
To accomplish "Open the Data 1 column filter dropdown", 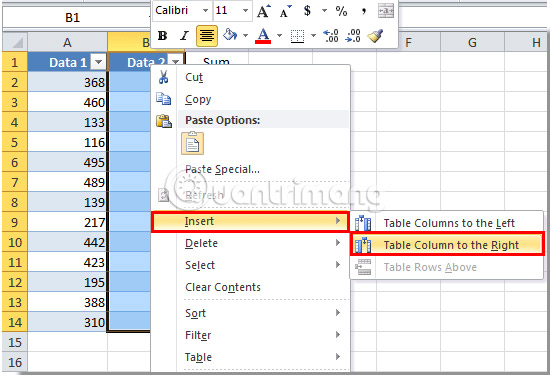I will (99, 62).
